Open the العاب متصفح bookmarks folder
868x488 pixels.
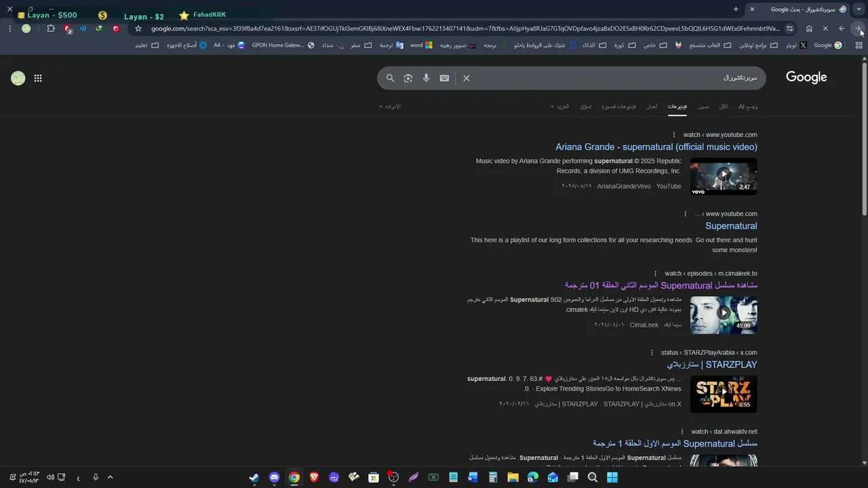[x=710, y=45]
